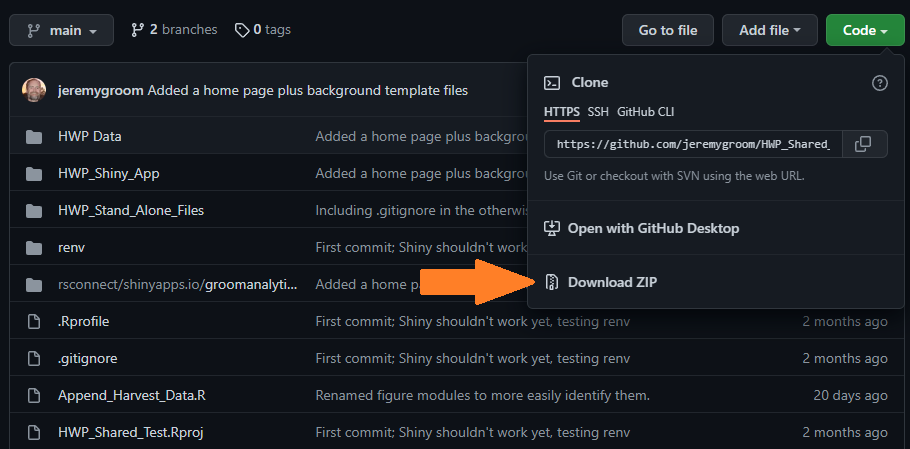Viewport: 910px width, 449px height.
Task: Open the HWP_Stand_Alone_Files folder
Action: point(131,210)
